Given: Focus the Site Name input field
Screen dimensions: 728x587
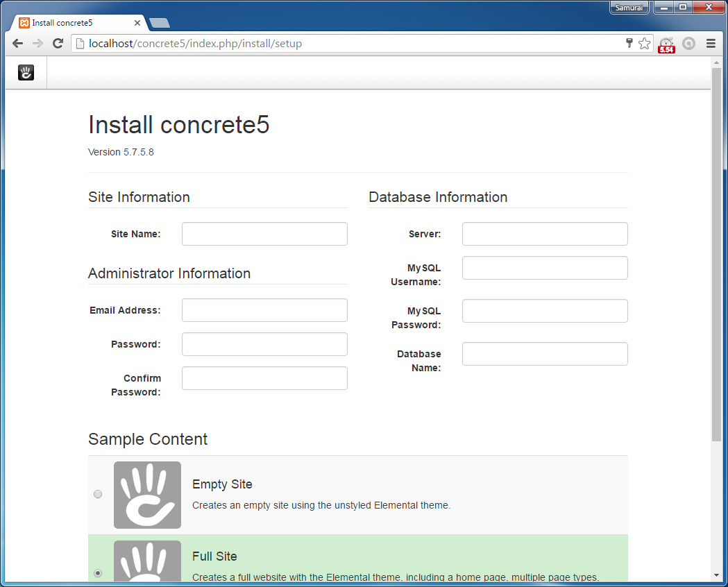Looking at the screenshot, I should pyautogui.click(x=264, y=233).
